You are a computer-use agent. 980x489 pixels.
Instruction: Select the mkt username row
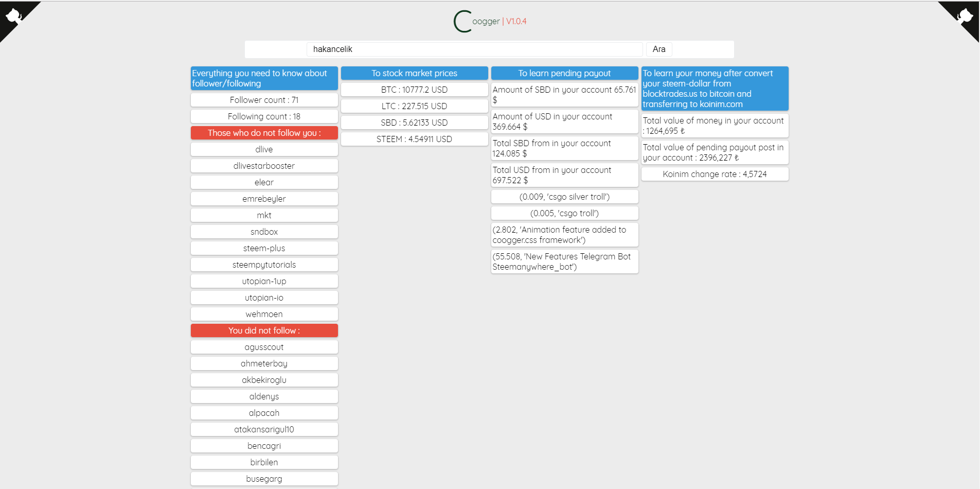(x=264, y=215)
